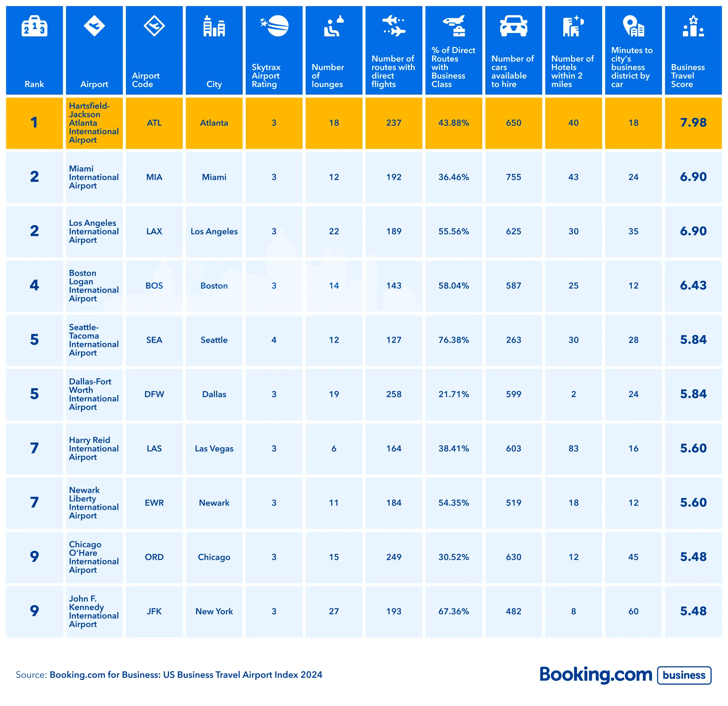Click the Business Travel Score star icon

(x=693, y=26)
